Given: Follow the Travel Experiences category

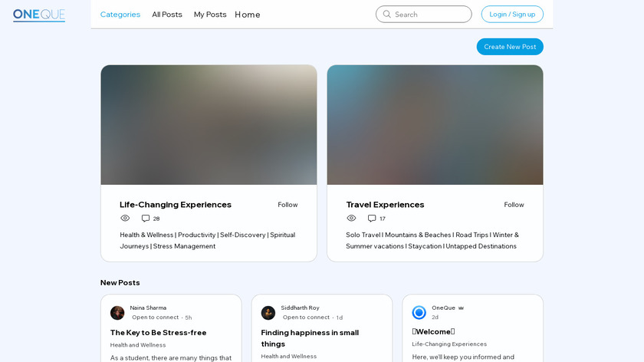Looking at the screenshot, I should [514, 205].
